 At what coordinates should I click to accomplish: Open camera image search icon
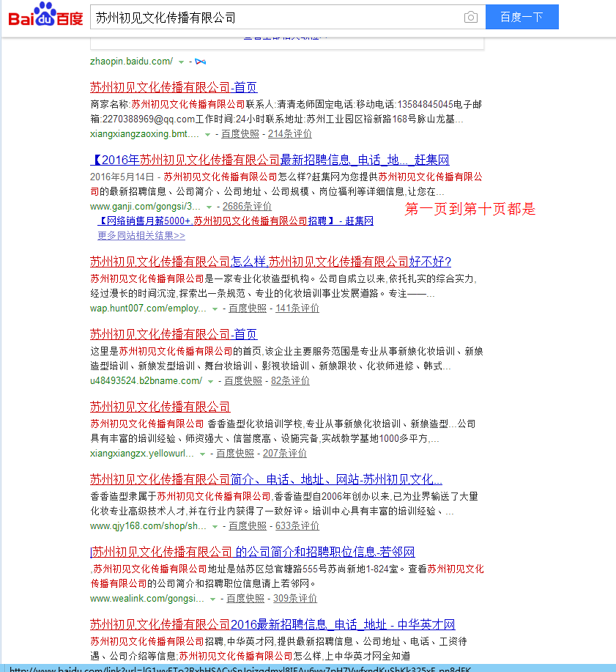point(470,17)
